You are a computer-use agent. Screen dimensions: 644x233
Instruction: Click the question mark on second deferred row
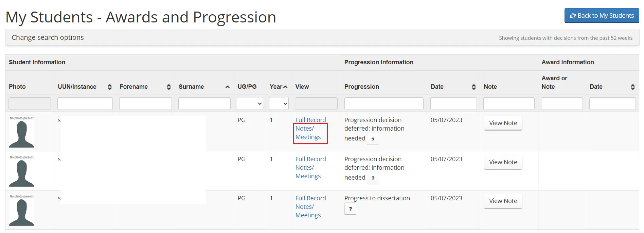coord(373,178)
